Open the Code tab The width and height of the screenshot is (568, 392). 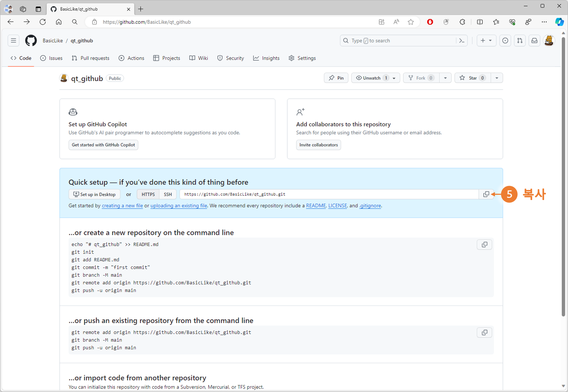21,58
